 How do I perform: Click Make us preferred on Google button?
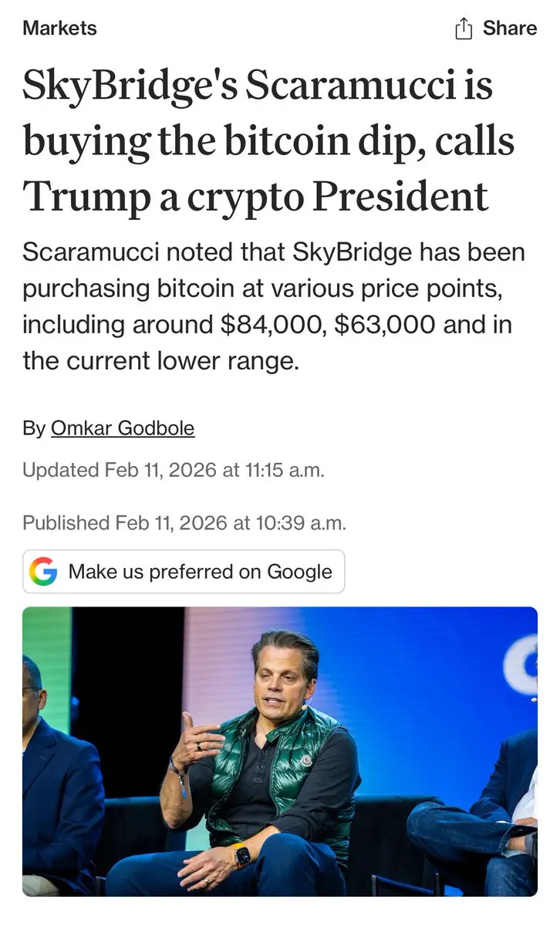[x=184, y=572]
